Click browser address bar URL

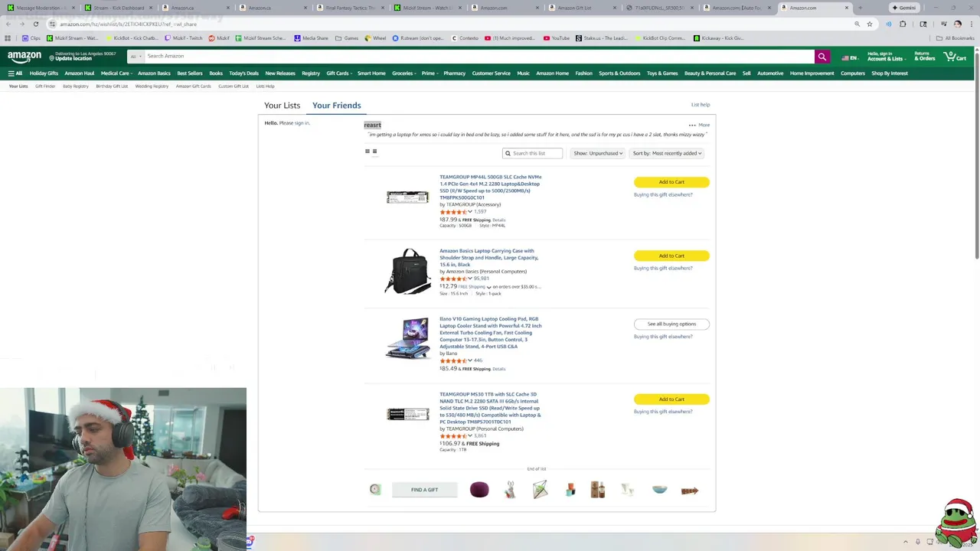pos(128,24)
